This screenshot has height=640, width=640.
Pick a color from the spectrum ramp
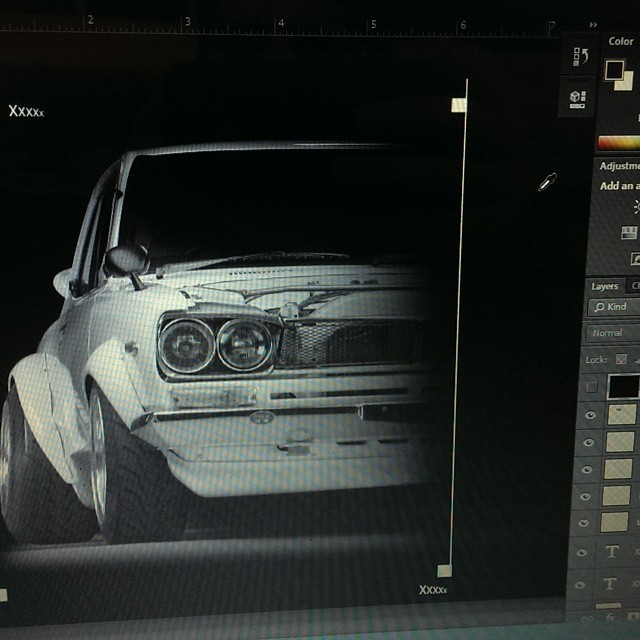tap(619, 143)
